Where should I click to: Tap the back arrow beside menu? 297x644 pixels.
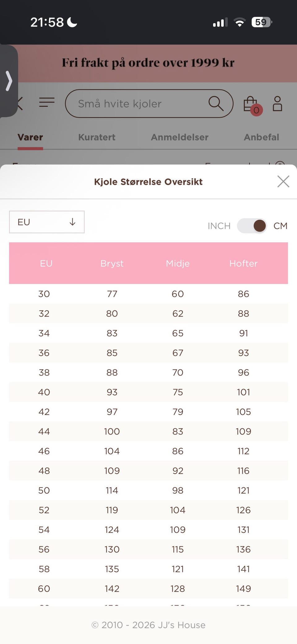pos(20,103)
